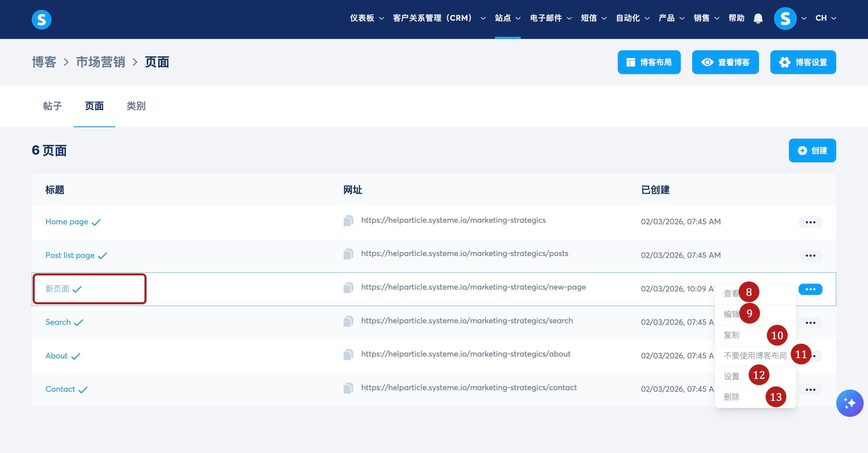Image resolution: width=868 pixels, height=453 pixels.
Task: Open the CH language dropdown
Action: [x=825, y=18]
